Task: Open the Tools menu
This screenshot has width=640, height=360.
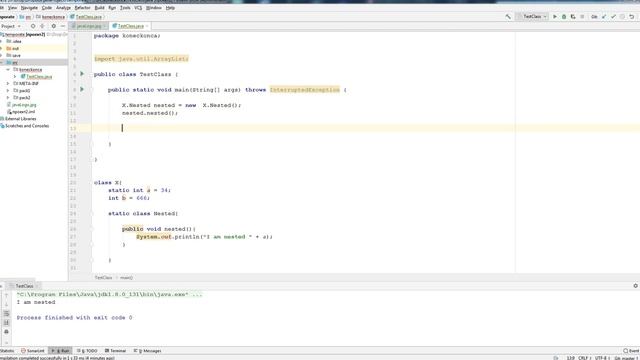Action: [x=125, y=8]
